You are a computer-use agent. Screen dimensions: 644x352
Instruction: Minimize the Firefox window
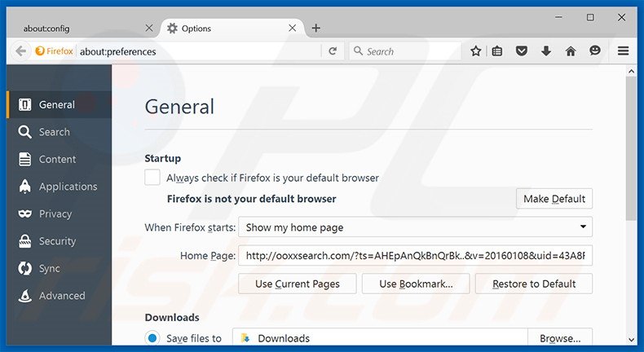pos(558,17)
